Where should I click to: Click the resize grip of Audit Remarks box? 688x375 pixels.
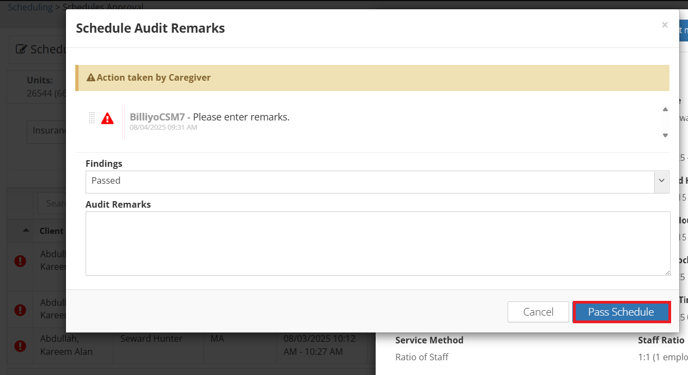pyautogui.click(x=667, y=272)
